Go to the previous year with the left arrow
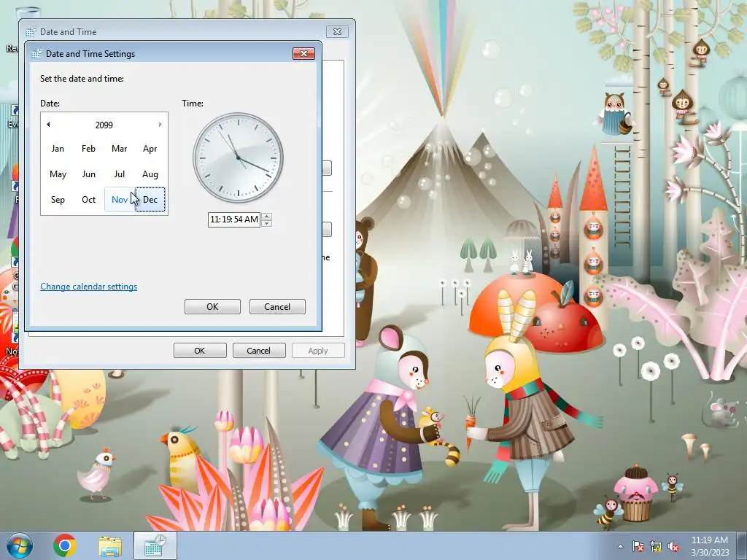The width and height of the screenshot is (747, 560). (x=48, y=125)
